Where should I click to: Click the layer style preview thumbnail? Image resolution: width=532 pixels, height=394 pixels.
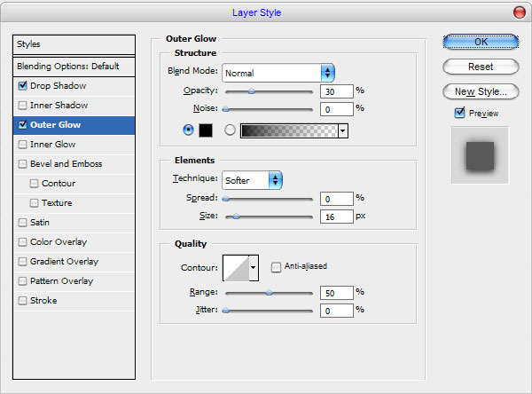point(480,155)
